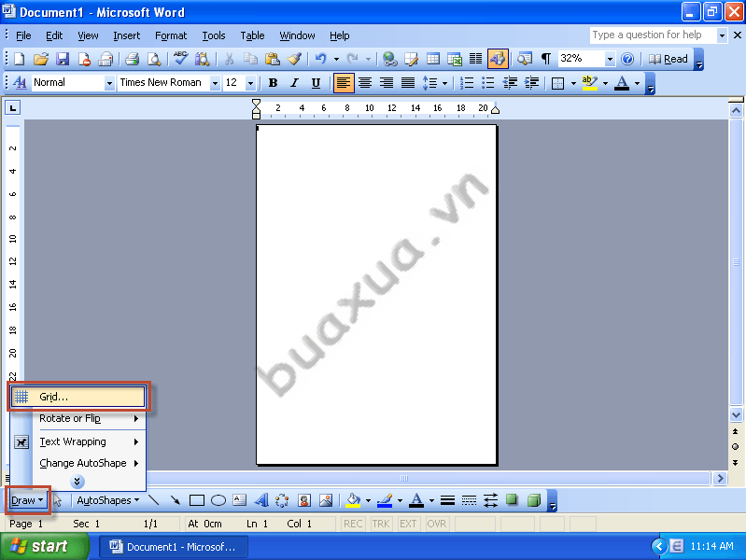
Task: Open a file with the Open folder icon
Action: pos(41,59)
